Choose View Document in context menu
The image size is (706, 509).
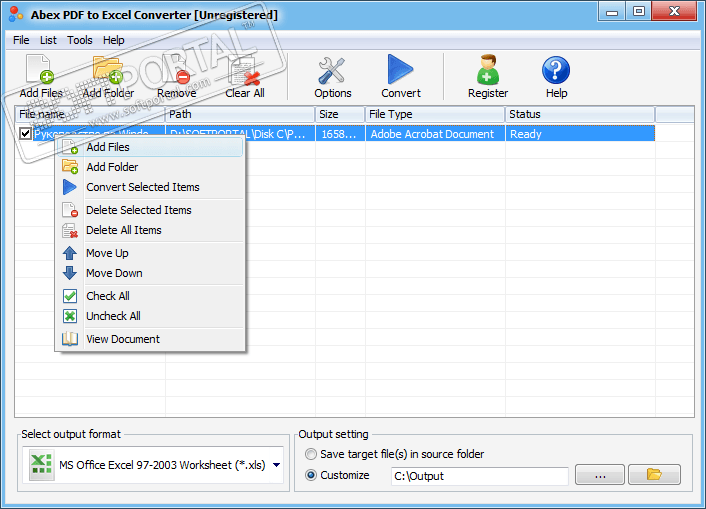pyautogui.click(x=150, y=339)
